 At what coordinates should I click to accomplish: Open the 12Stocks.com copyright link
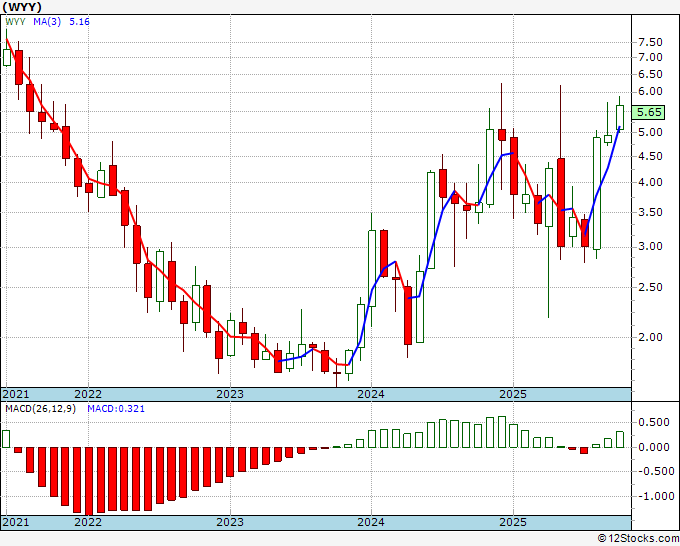tap(638, 539)
